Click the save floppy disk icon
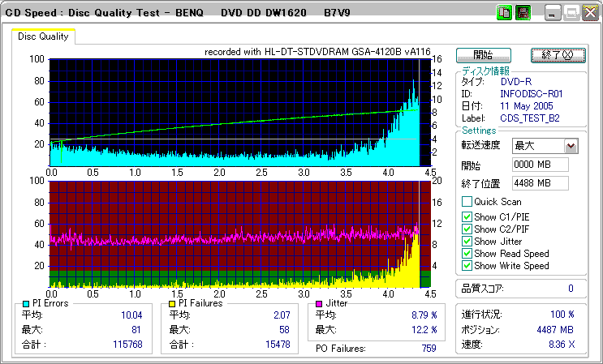 (523, 13)
